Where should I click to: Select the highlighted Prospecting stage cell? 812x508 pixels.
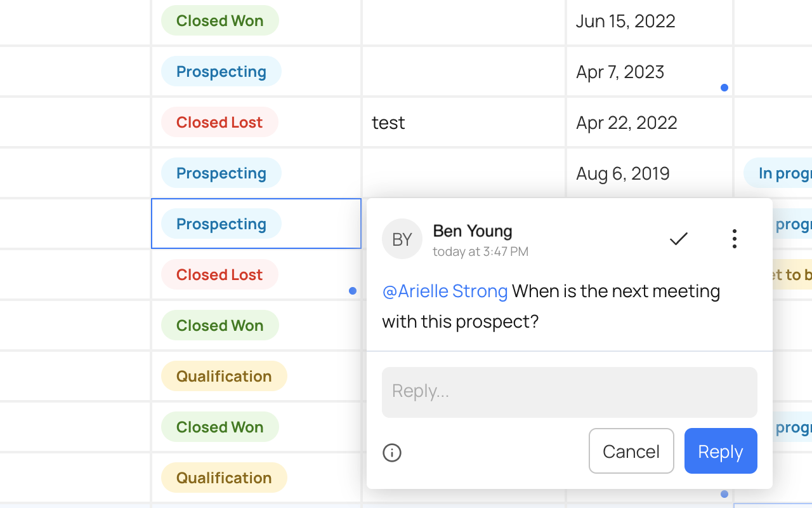click(256, 224)
